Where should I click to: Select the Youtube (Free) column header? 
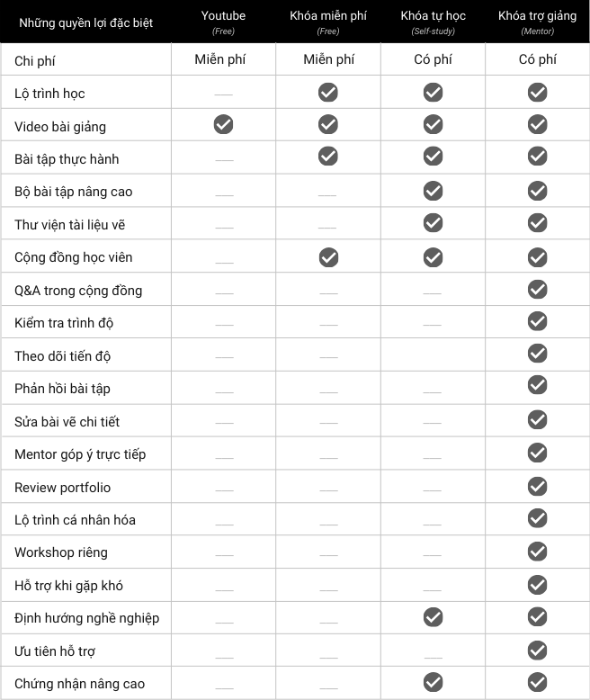click(223, 22)
